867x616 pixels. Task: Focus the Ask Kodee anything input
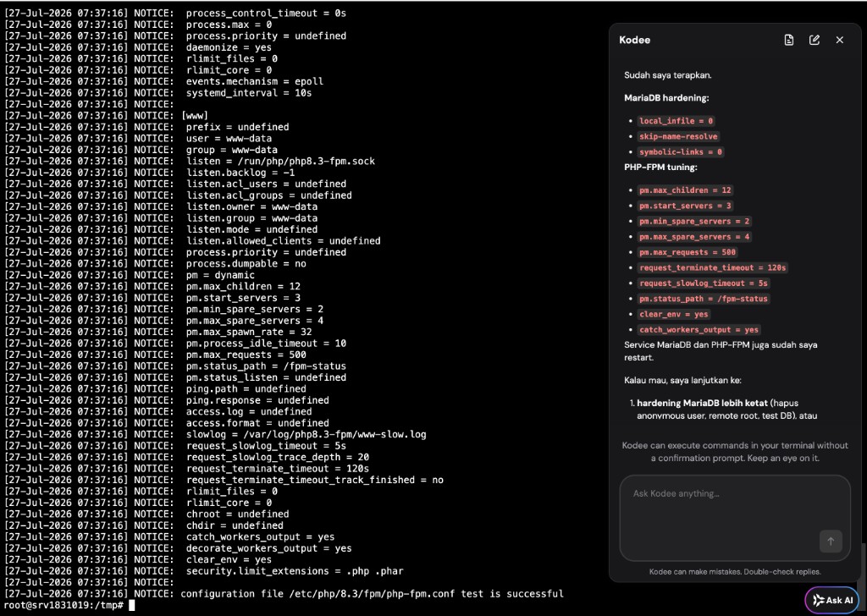point(735,518)
